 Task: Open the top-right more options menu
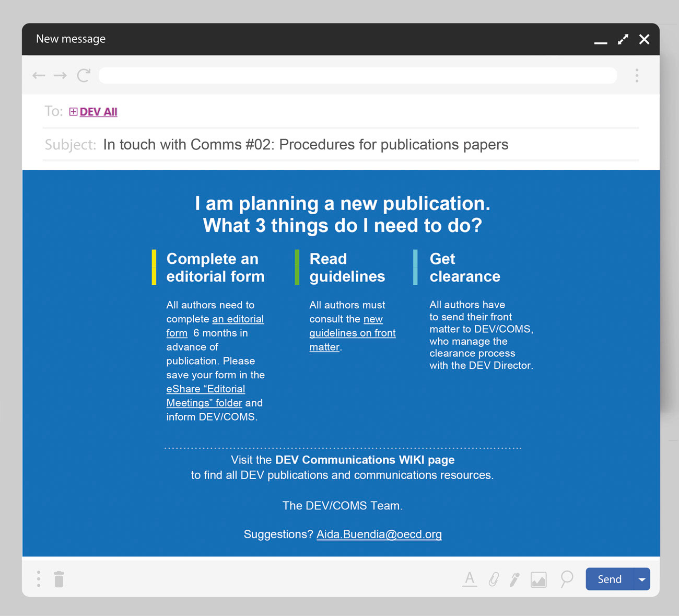[x=637, y=75]
